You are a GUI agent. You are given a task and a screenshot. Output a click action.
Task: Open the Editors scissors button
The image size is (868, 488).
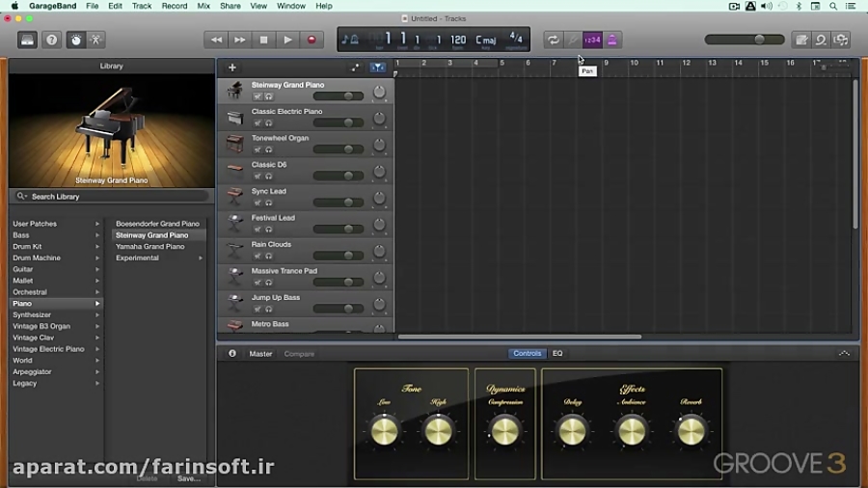point(95,40)
